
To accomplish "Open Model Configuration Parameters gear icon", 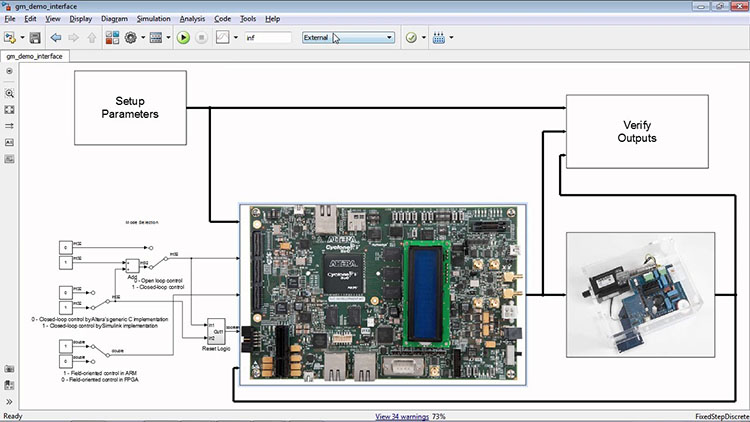I will (x=131, y=37).
